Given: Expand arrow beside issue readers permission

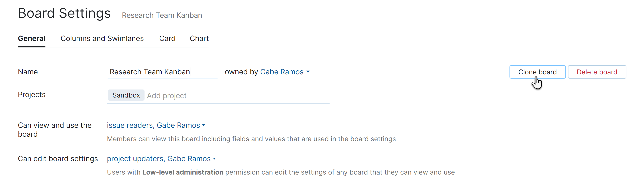Looking at the screenshot, I should coord(204,126).
